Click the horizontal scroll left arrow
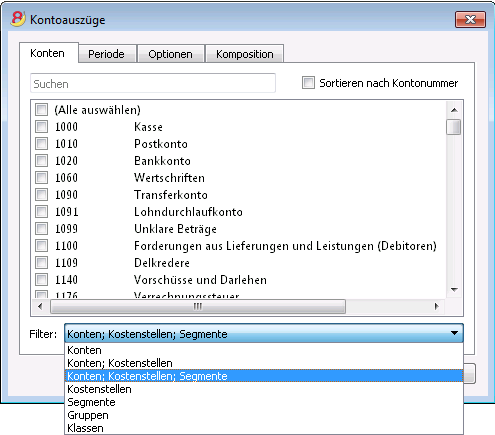The width and height of the screenshot is (495, 435). pos(40,306)
